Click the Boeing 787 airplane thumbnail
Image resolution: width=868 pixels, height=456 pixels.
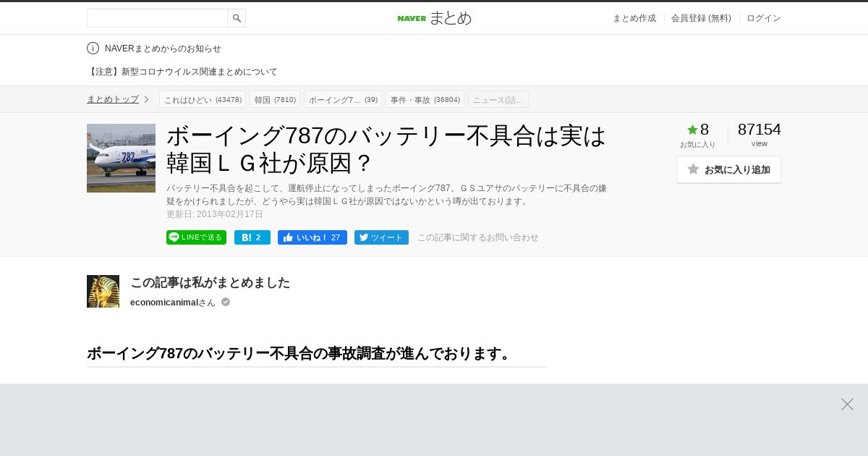[121, 158]
